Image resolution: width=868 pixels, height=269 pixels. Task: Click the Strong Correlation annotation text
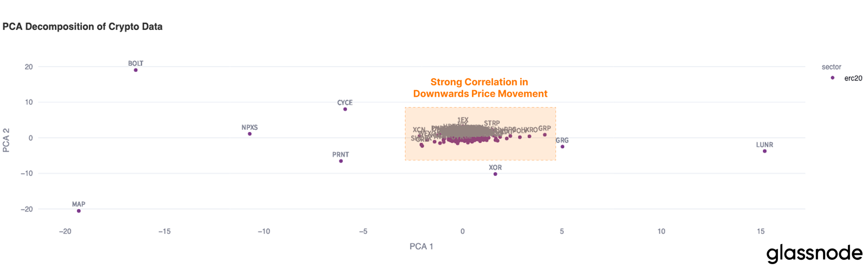pos(480,88)
